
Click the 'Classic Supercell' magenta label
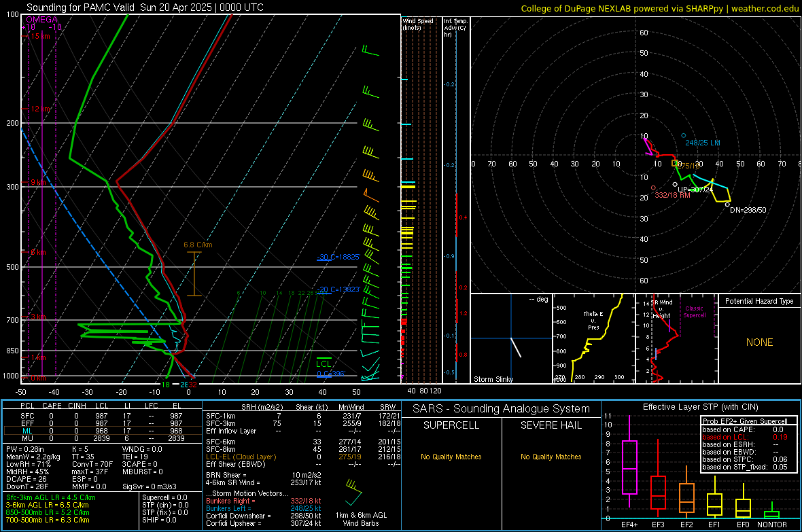[x=694, y=312]
